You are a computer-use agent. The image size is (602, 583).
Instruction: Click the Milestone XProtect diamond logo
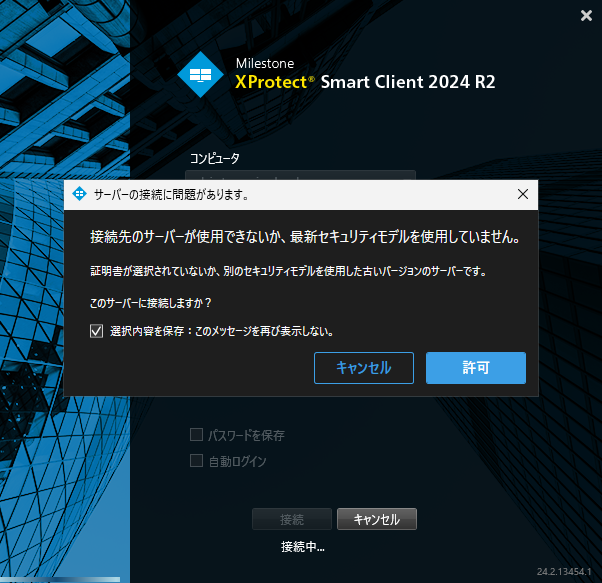pos(200,75)
